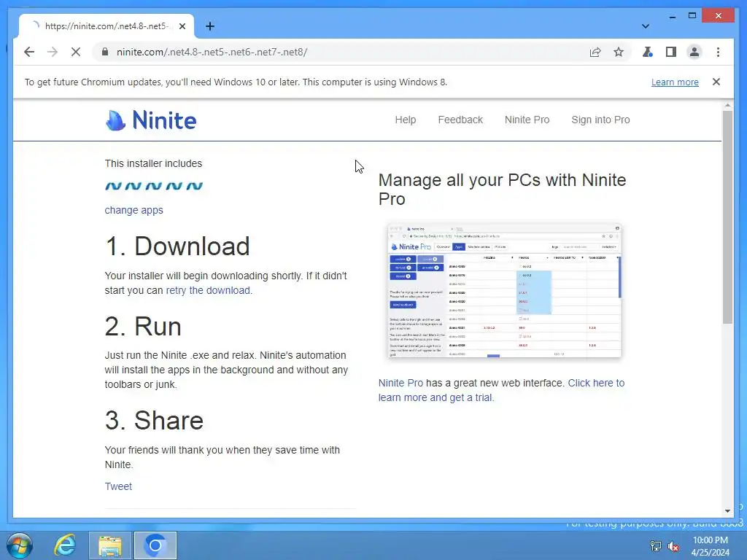This screenshot has width=747, height=560.
Task: Share this page icon in address bar
Action: [x=595, y=52]
